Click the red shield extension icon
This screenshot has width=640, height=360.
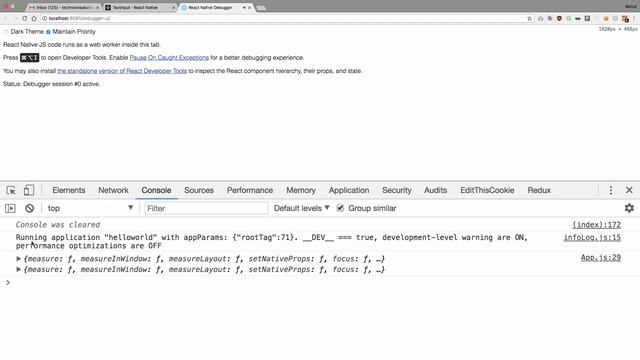(x=559, y=18)
